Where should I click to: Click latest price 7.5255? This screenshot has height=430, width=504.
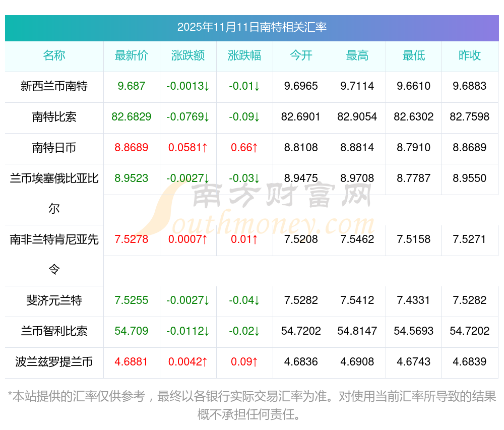coord(132,300)
